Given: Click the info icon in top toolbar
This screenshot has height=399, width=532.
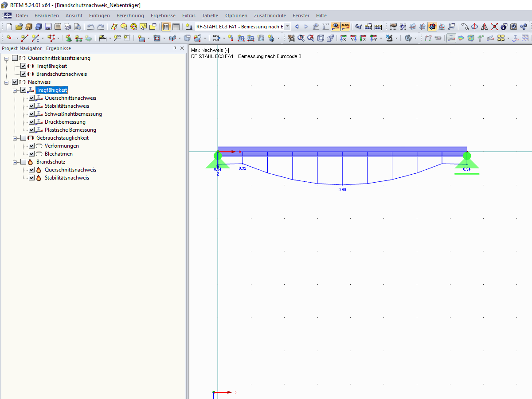Looking at the screenshot, I should point(504,27).
